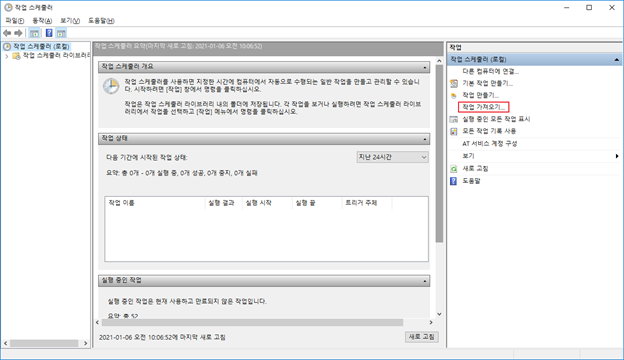Click the vertical scrollbar in center pane
Viewport: 624px width, 360px height.
click(x=439, y=154)
